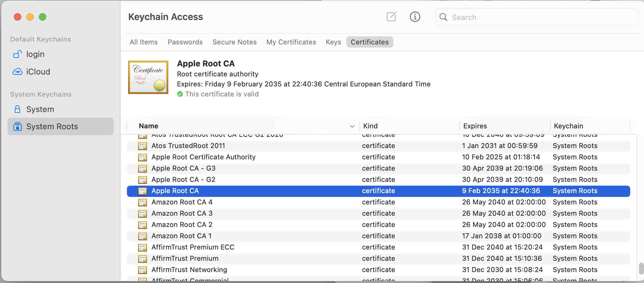Toggle sort order chevron in Name column

tap(352, 126)
